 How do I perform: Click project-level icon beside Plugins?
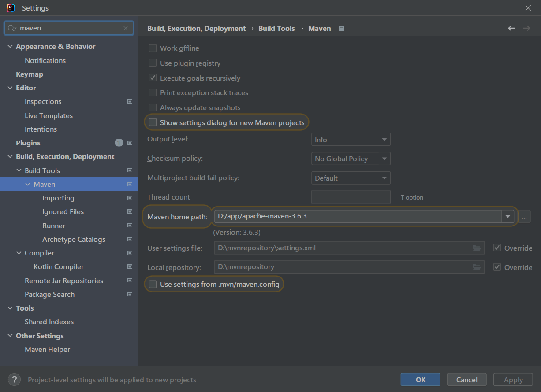130,143
